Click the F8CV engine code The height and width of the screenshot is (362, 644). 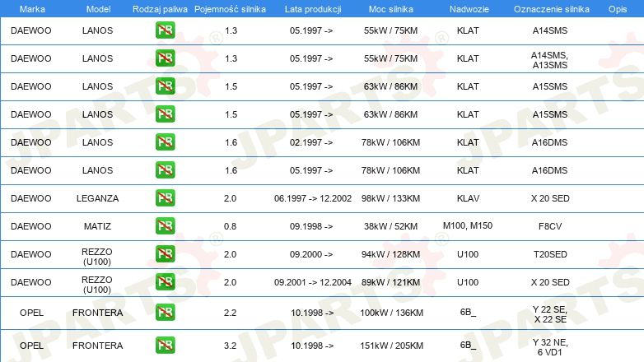click(550, 226)
